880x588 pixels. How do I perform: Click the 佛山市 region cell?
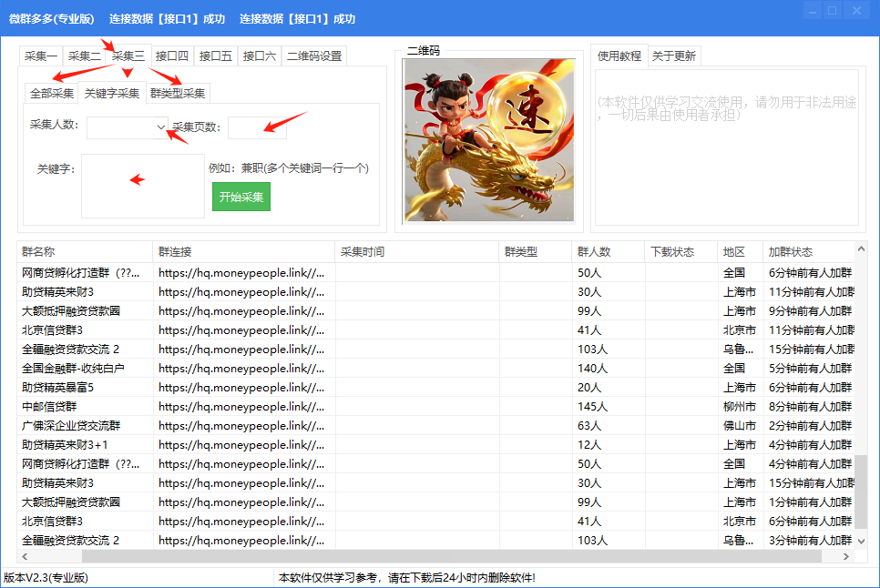[x=740, y=425]
